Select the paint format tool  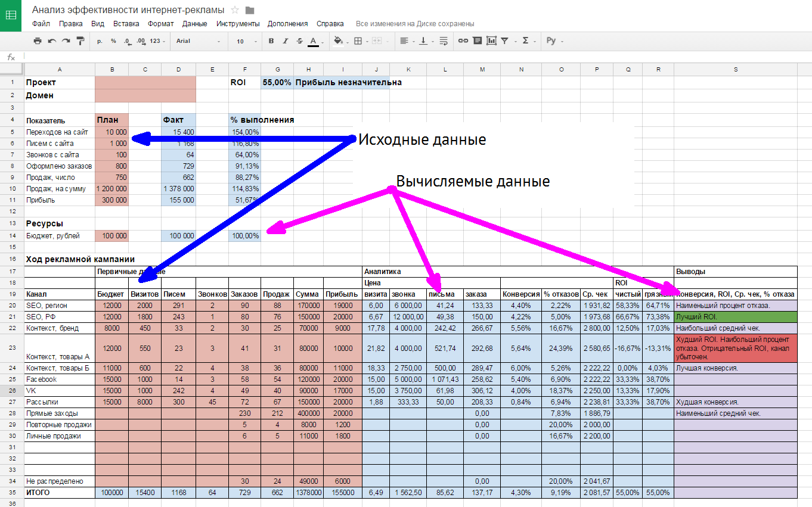click(x=80, y=41)
